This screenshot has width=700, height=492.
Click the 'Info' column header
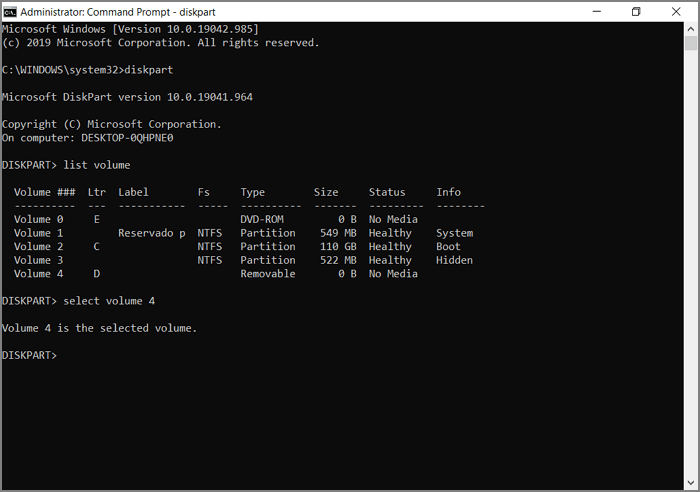pos(448,192)
